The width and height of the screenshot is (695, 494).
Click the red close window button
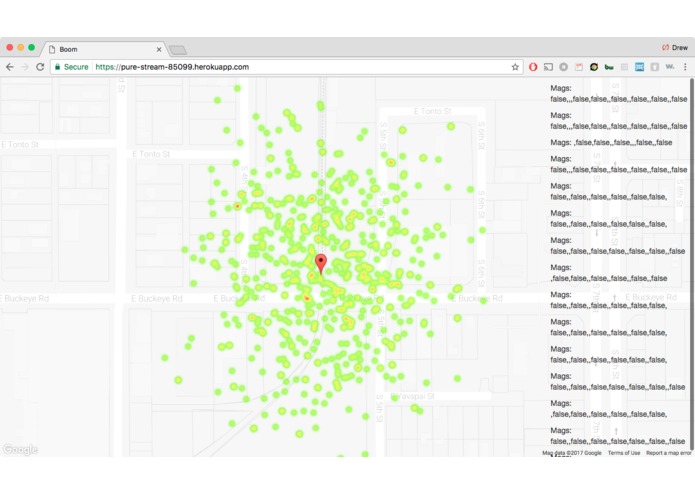coord(10,47)
